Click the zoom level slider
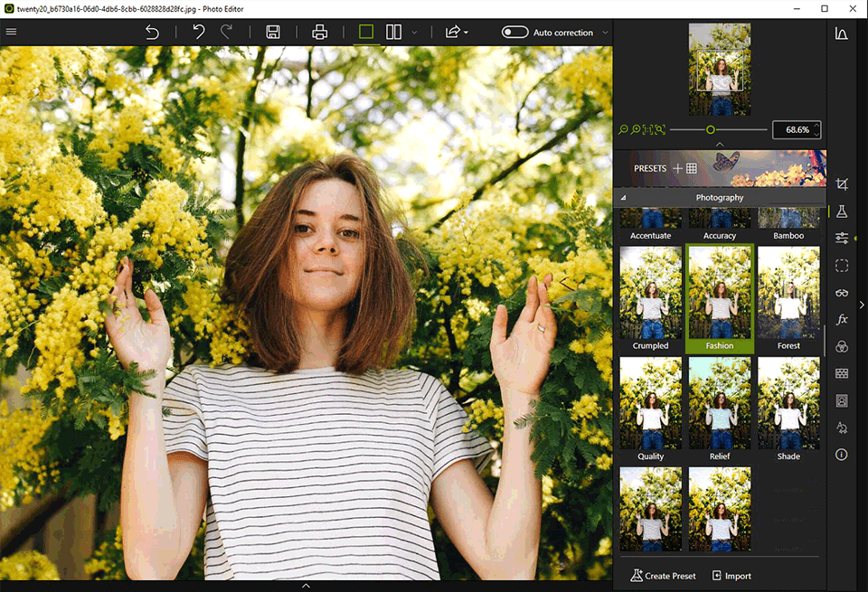The width and height of the screenshot is (868, 592). point(711,130)
